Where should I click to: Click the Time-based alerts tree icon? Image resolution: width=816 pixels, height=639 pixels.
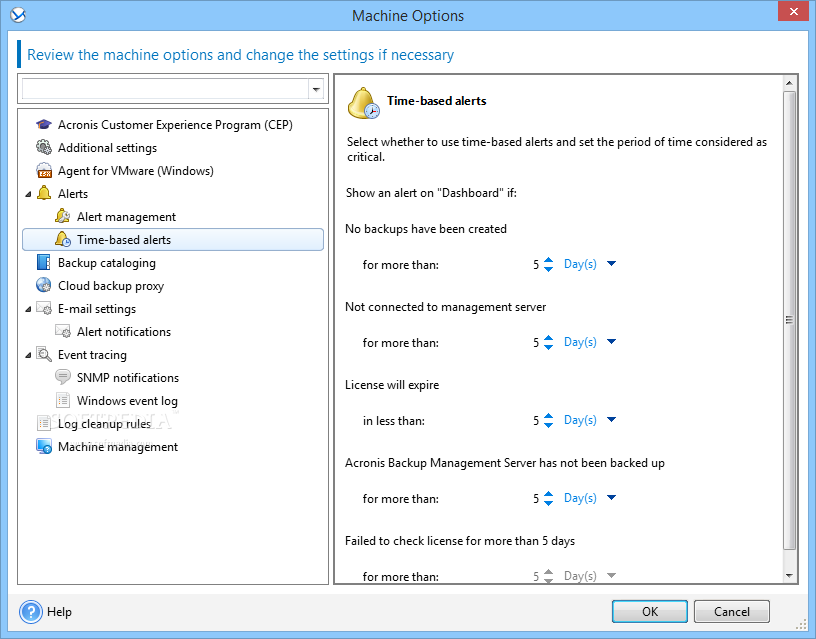[x=62, y=239]
